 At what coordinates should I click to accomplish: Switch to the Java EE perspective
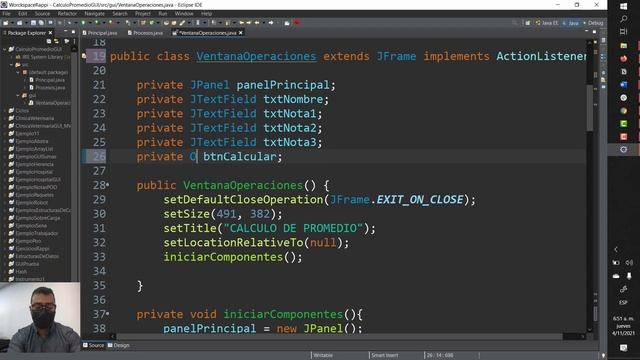[x=547, y=23]
